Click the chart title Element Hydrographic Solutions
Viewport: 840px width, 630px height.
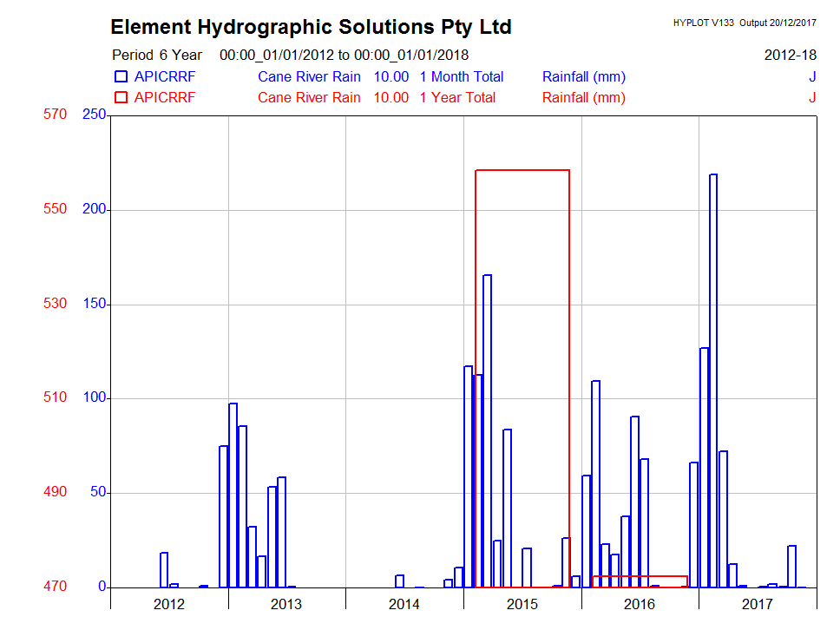[311, 27]
